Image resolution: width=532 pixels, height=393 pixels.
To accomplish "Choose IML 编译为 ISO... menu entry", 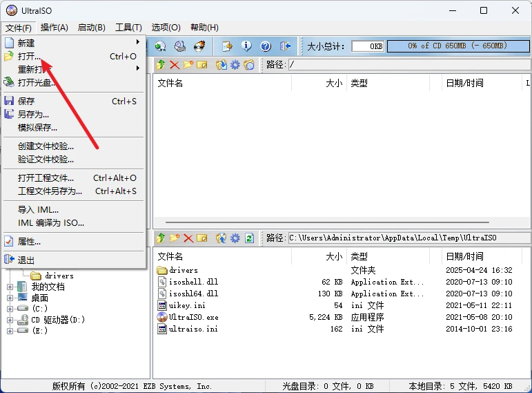I will pyautogui.click(x=74, y=223).
